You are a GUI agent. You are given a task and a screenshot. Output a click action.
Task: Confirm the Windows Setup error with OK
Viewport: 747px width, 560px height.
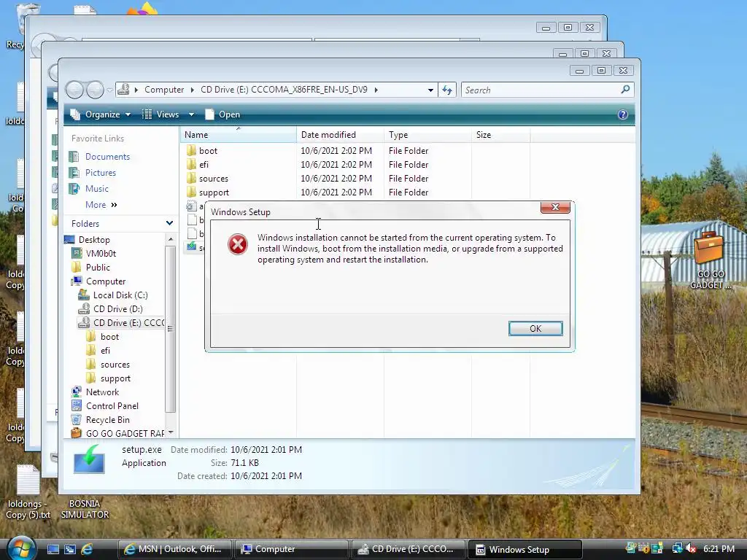click(535, 329)
